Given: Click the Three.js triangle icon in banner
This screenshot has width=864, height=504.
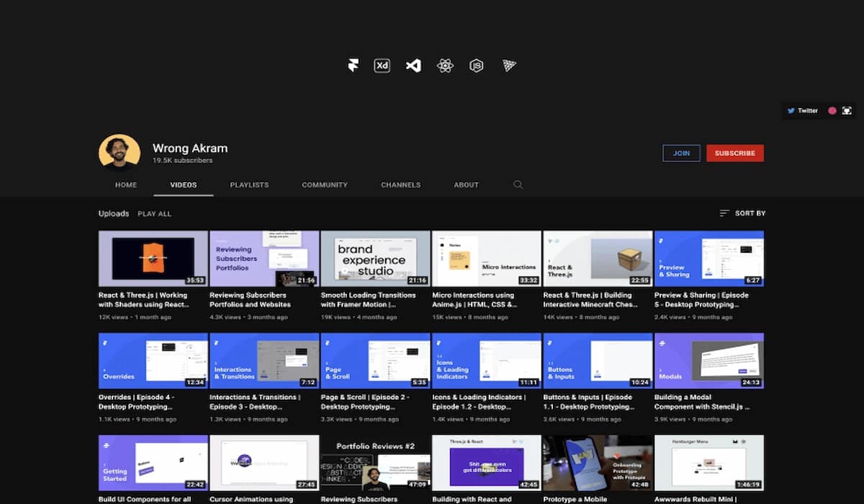Looking at the screenshot, I should click(x=509, y=66).
